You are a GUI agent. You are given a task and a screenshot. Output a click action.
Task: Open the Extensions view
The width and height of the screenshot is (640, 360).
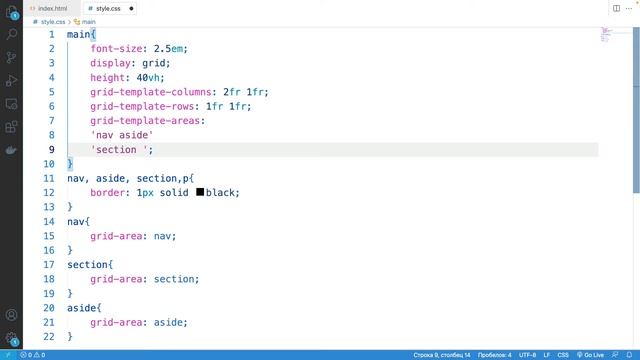pyautogui.click(x=11, y=127)
